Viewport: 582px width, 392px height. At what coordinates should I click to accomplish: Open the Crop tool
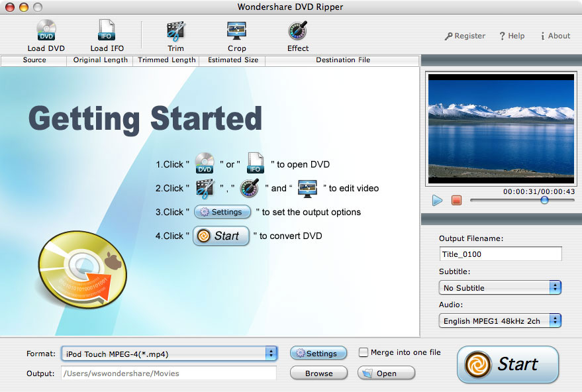point(236,31)
